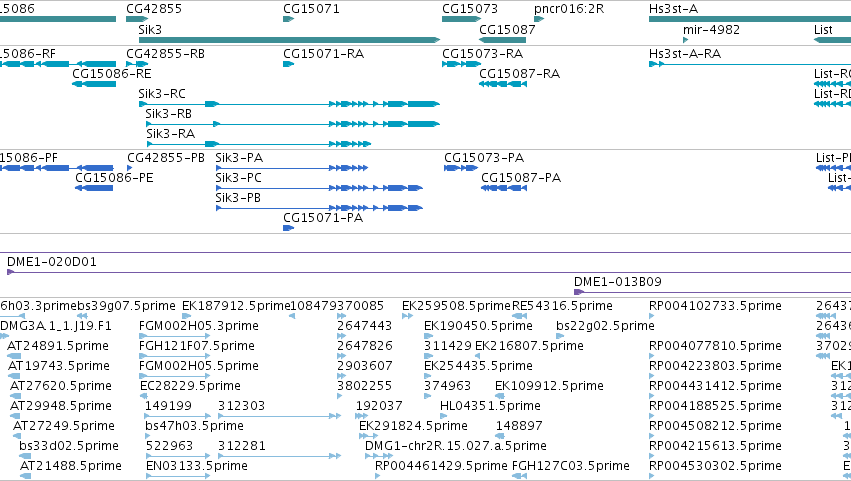Image resolution: width=851 pixels, height=481 pixels.
Task: Click the CG15073-PA protein label
Action: pyautogui.click(x=484, y=158)
